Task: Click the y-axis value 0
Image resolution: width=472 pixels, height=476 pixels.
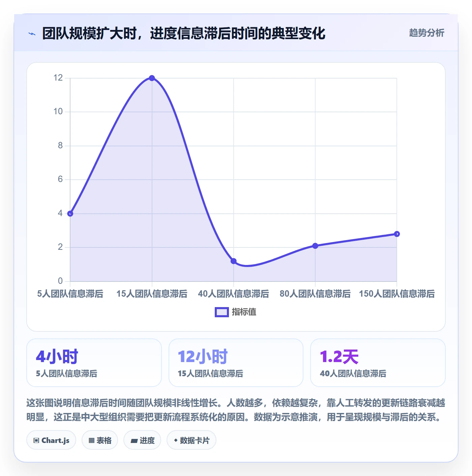Action: point(60,281)
